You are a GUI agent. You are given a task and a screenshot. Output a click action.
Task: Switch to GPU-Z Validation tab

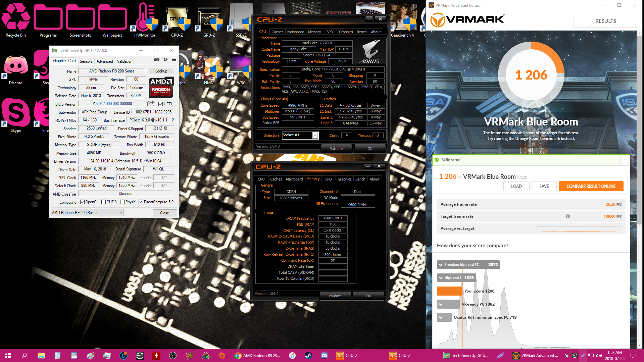pyautogui.click(x=125, y=61)
